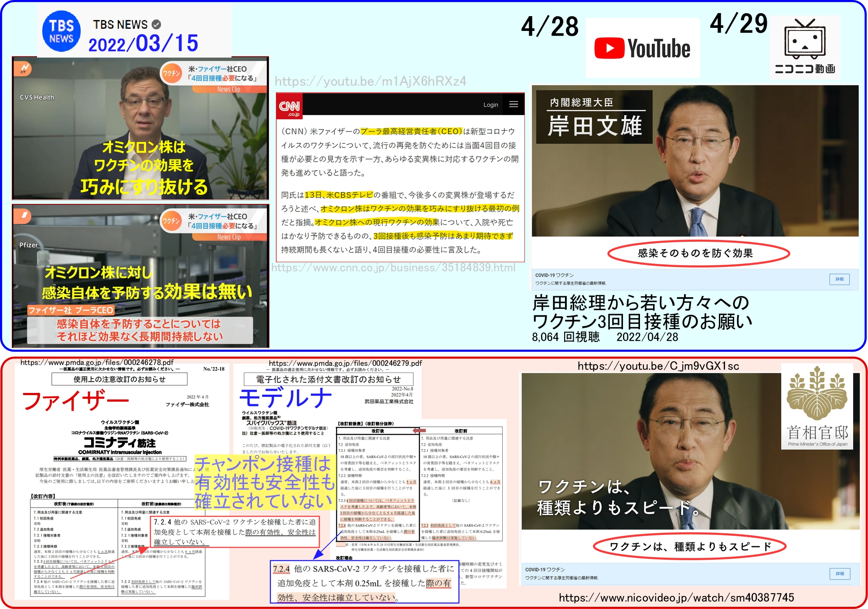Click the highlighted 13日、米CBSテレビ text
This screenshot has height=609, width=868.
339,195
